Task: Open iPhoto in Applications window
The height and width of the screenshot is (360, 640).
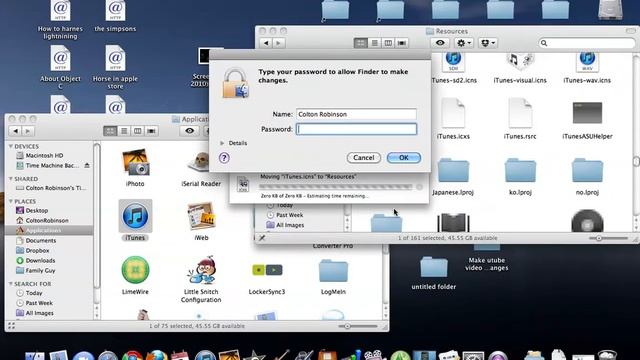Action: 135,162
